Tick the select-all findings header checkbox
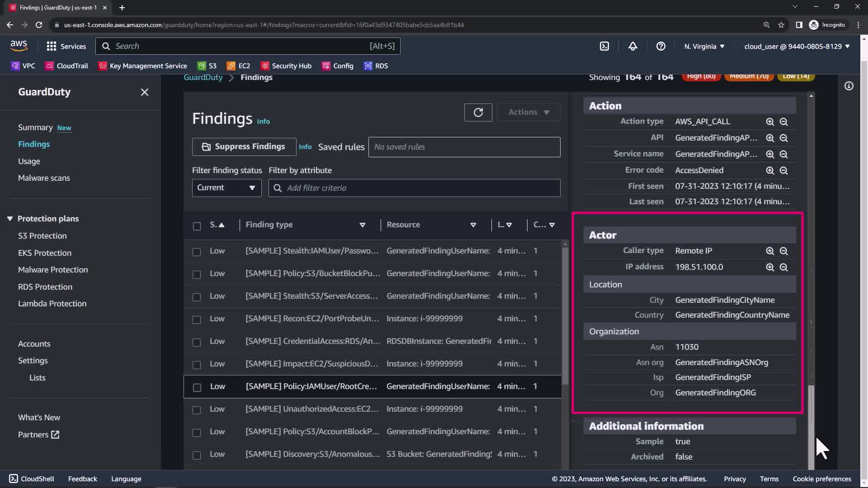The width and height of the screenshot is (868, 488). pyautogui.click(x=197, y=226)
